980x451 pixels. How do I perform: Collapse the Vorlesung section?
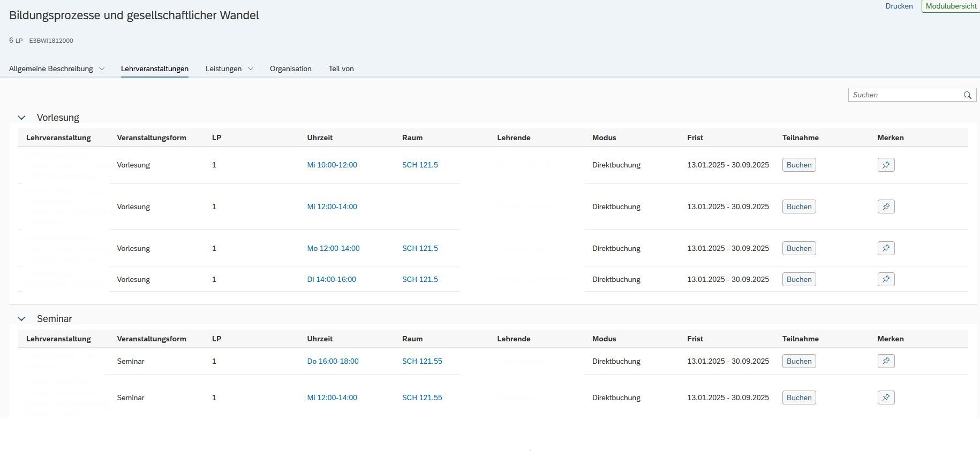[21, 118]
